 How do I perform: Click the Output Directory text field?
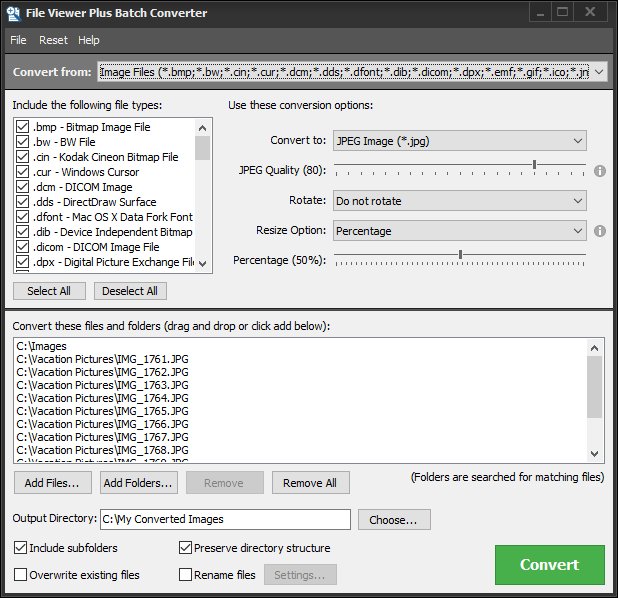[225, 519]
